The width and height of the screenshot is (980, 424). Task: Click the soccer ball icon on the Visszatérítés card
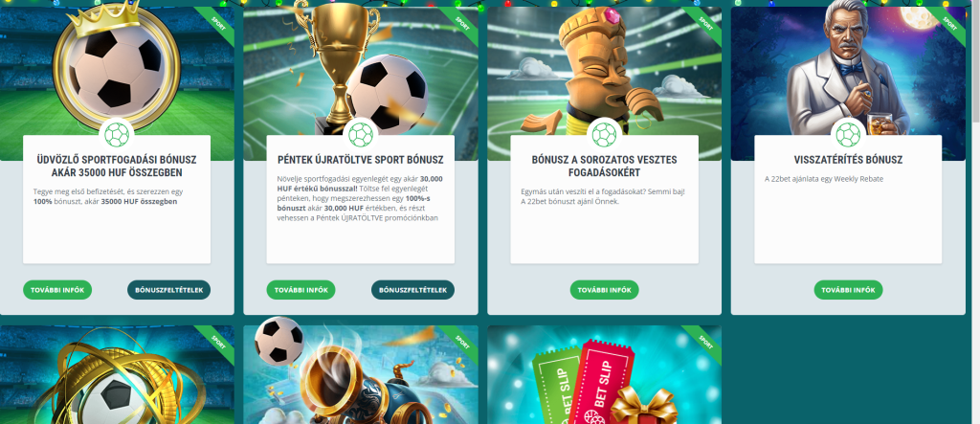pos(848,134)
